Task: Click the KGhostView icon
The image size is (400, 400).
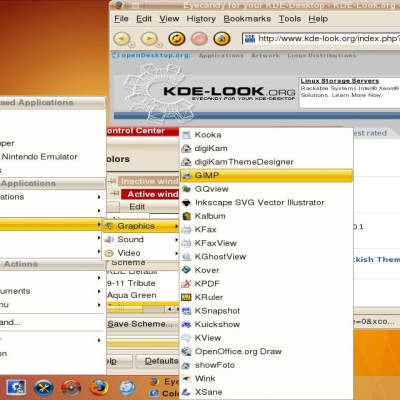Action: pyautogui.click(x=186, y=257)
